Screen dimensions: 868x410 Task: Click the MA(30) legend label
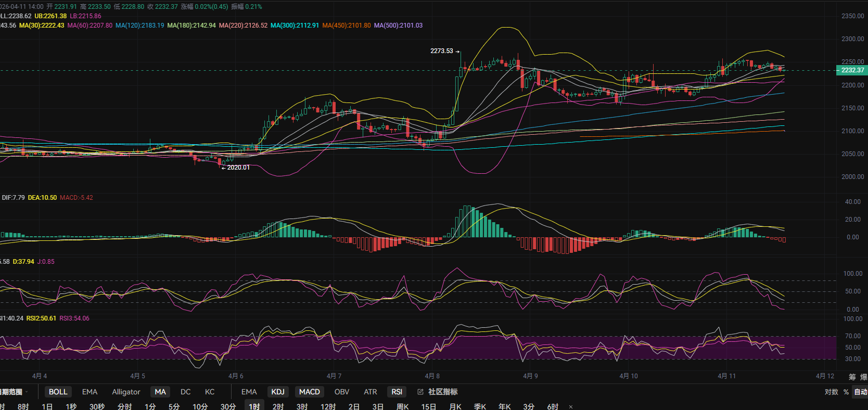click(42, 25)
